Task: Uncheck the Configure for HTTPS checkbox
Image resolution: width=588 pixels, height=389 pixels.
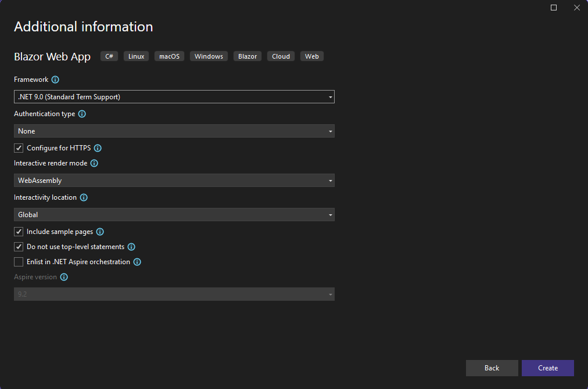Action: 19,148
